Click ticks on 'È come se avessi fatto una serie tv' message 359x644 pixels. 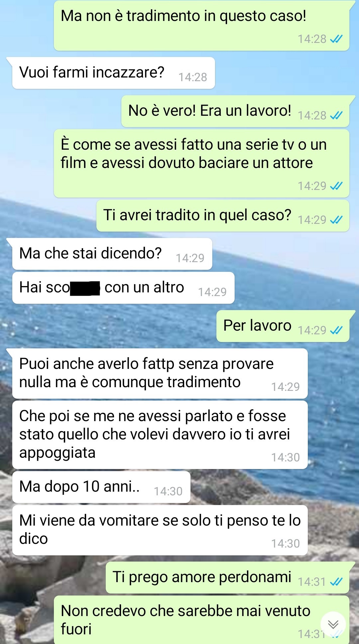pyautogui.click(x=336, y=186)
